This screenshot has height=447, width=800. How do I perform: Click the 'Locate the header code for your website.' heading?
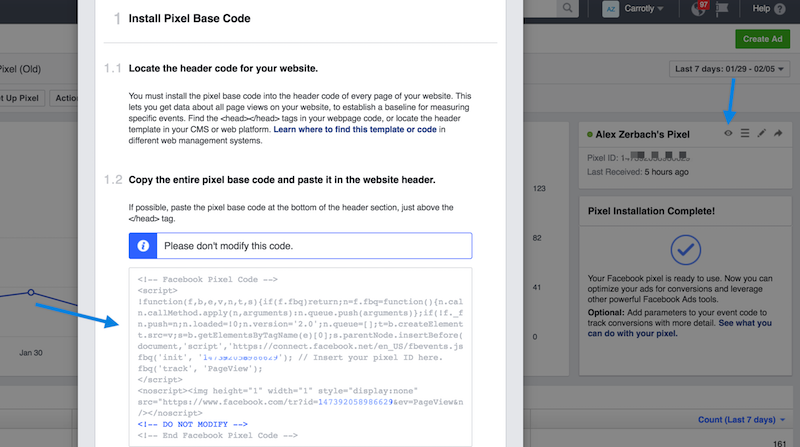click(x=223, y=68)
